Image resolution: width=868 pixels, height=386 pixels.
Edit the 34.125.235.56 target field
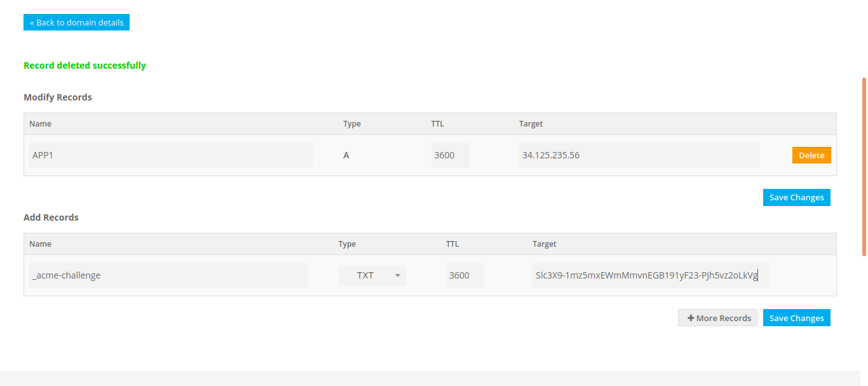[x=639, y=155]
